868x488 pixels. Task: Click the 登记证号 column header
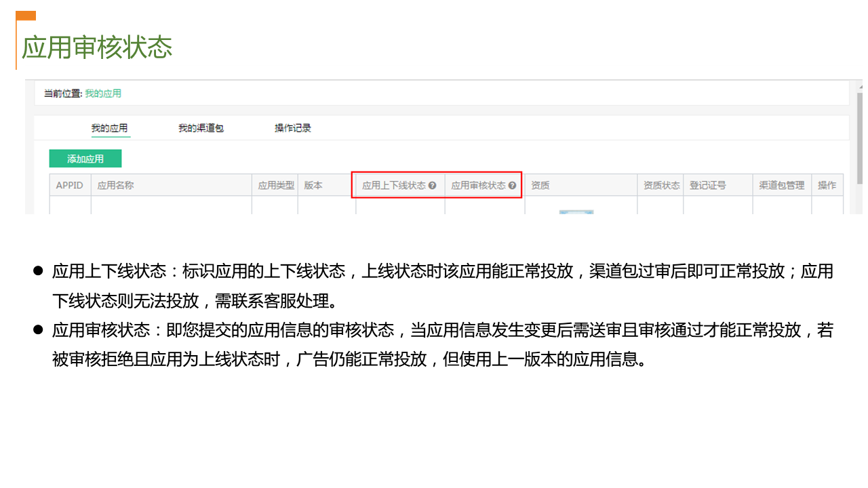pyautogui.click(x=717, y=185)
